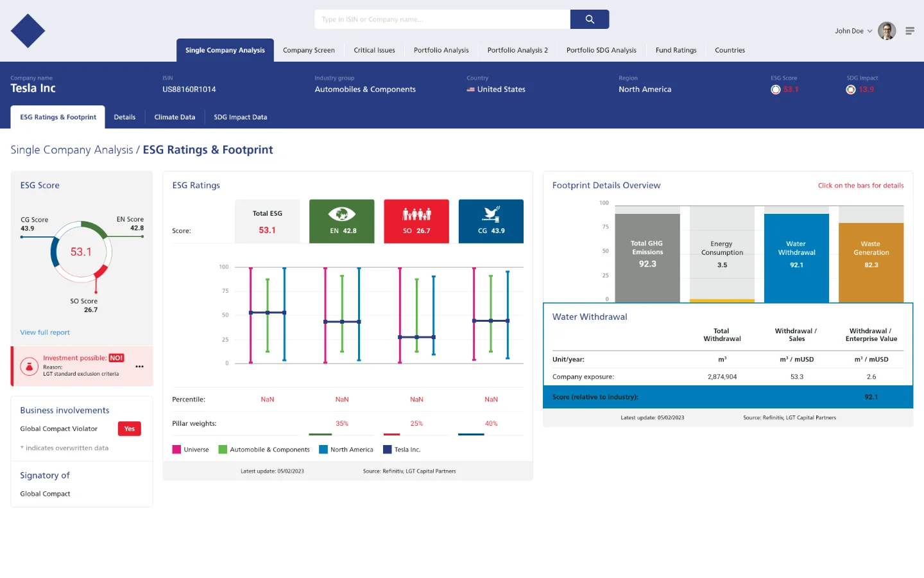Screen dimensions: 924x578
Task: Click the 40% CG pillar weight
Action: pyautogui.click(x=491, y=424)
